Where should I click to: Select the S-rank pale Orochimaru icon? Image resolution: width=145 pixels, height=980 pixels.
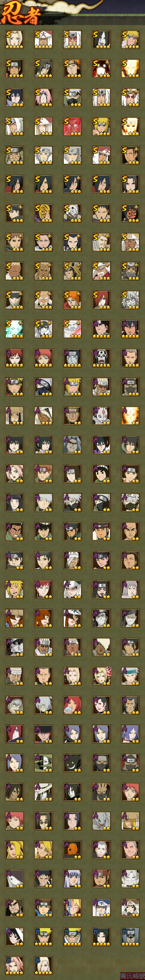click(101, 39)
